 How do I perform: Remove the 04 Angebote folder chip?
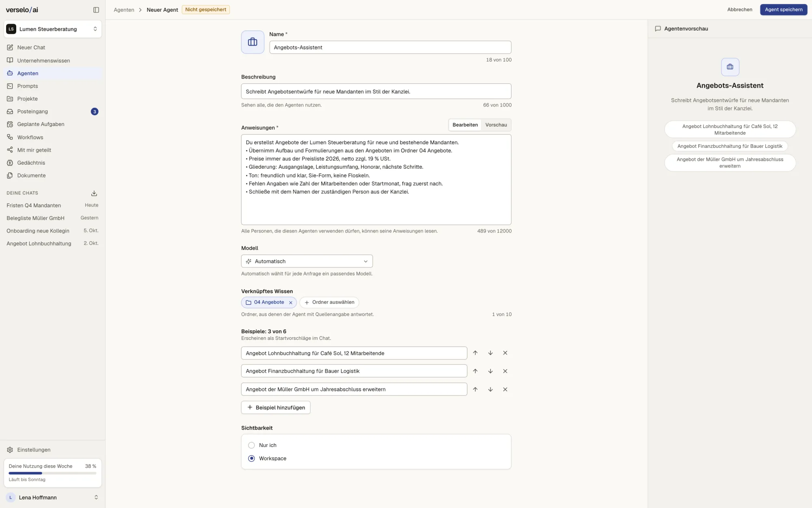(291, 302)
